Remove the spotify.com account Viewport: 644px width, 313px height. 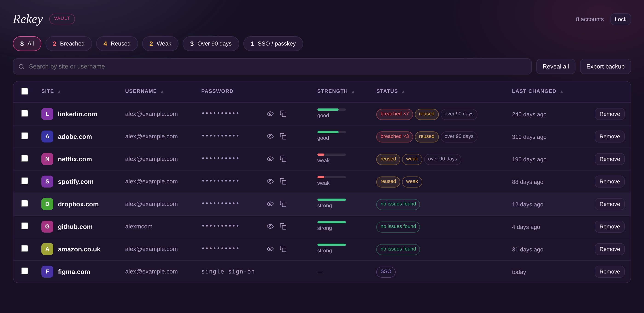[x=609, y=181]
